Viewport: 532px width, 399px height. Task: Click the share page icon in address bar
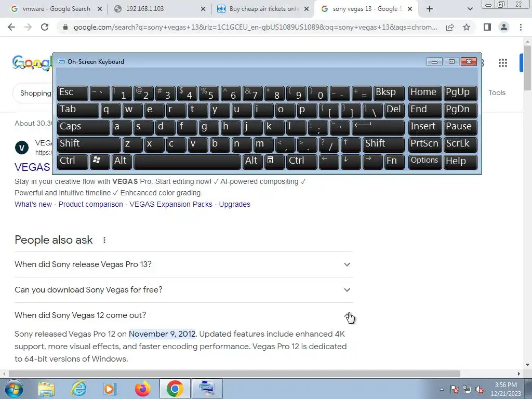tap(450, 27)
